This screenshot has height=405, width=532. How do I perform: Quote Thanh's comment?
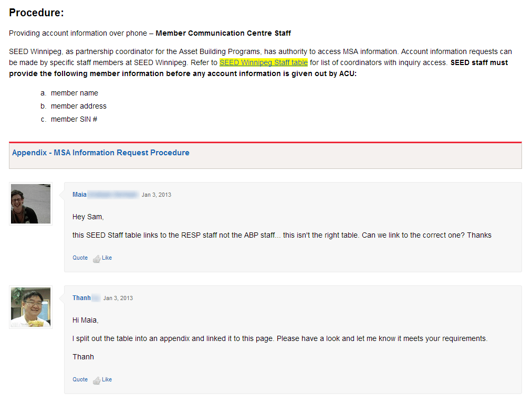click(80, 380)
